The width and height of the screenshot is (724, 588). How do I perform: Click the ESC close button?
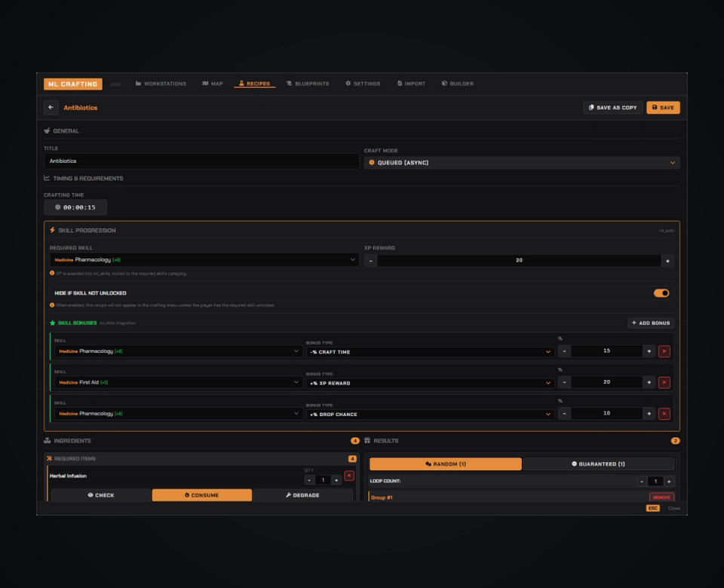(x=652, y=508)
